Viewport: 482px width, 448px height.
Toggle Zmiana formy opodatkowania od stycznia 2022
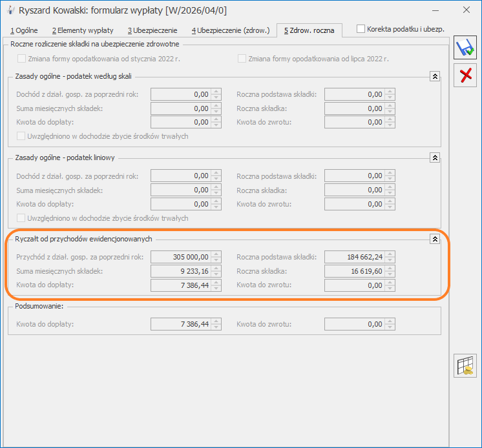coord(22,58)
